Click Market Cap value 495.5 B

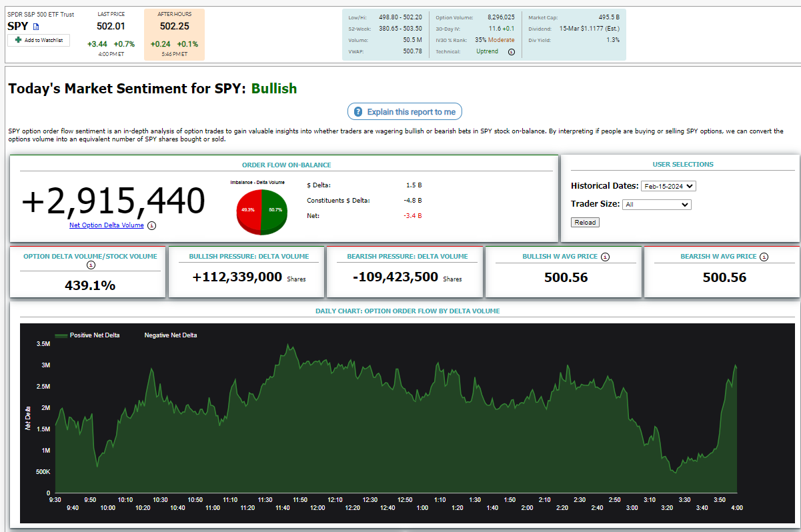[x=609, y=17]
